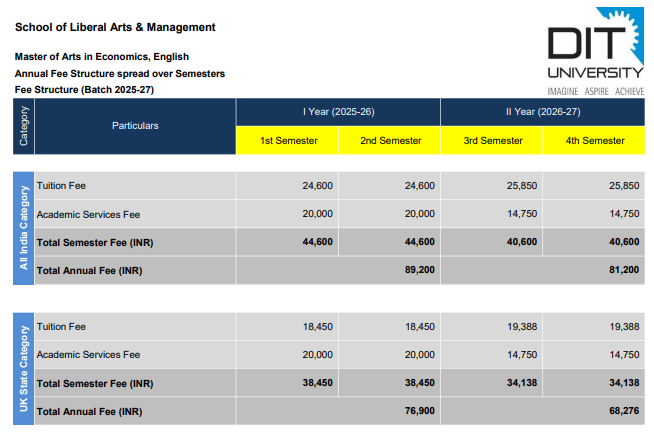Select the School of Liberal Arts & Management heading
This screenshot has height=436, width=654.
click(115, 27)
